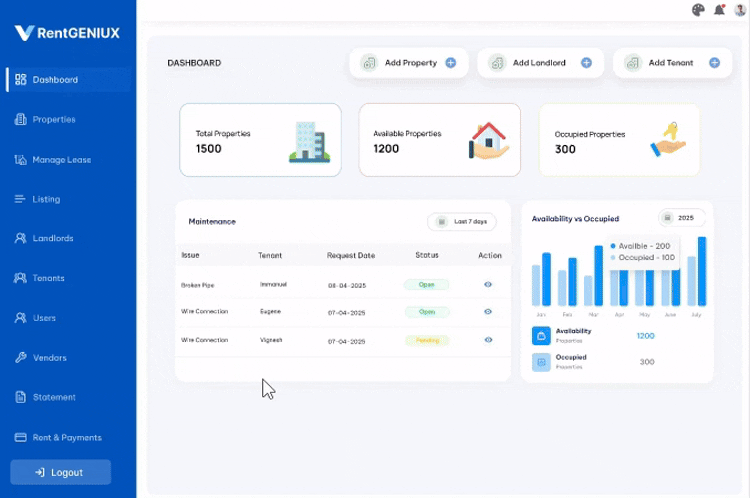View Eugene's Wire Connection eye icon
Image resolution: width=750 pixels, height=498 pixels.
click(488, 312)
